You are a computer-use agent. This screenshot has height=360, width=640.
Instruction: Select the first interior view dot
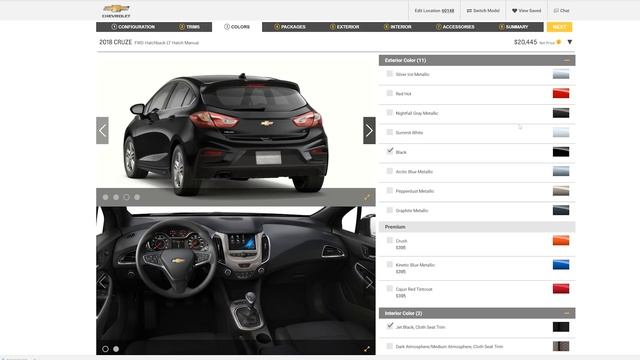105,349
